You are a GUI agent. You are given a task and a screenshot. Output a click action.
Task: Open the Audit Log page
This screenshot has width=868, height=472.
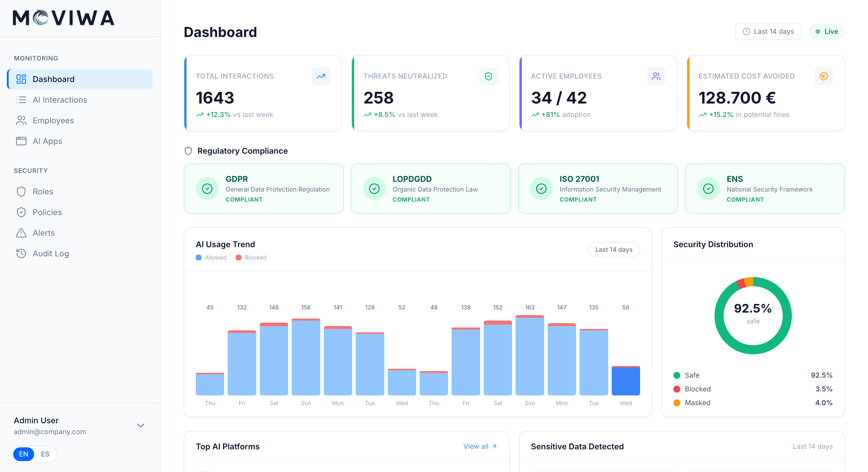(x=80, y=253)
